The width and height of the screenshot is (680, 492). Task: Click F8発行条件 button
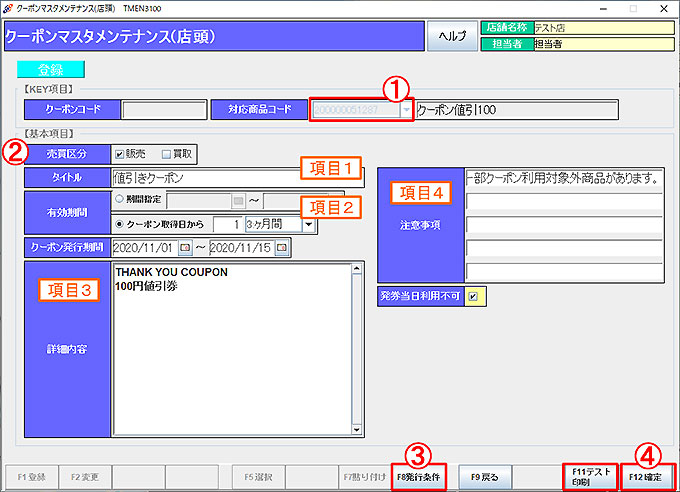pyautogui.click(x=418, y=477)
